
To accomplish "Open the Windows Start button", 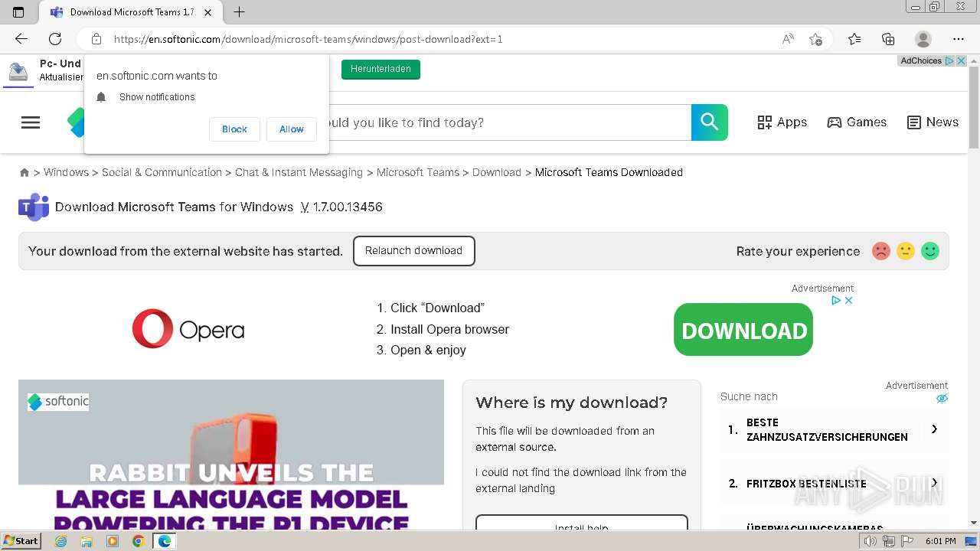I will coord(21,541).
